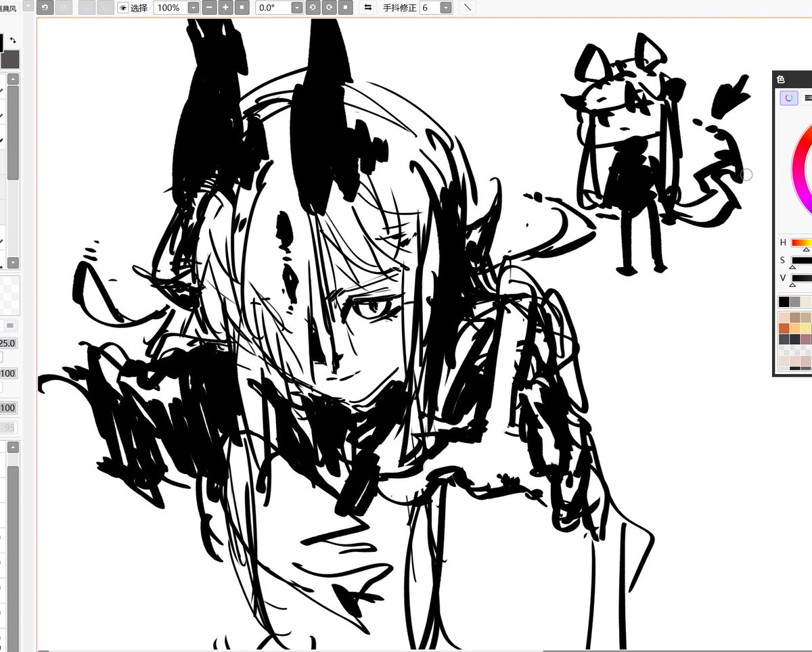Rotate the canvas clockwise
812x652 pixels.
pos(330,8)
